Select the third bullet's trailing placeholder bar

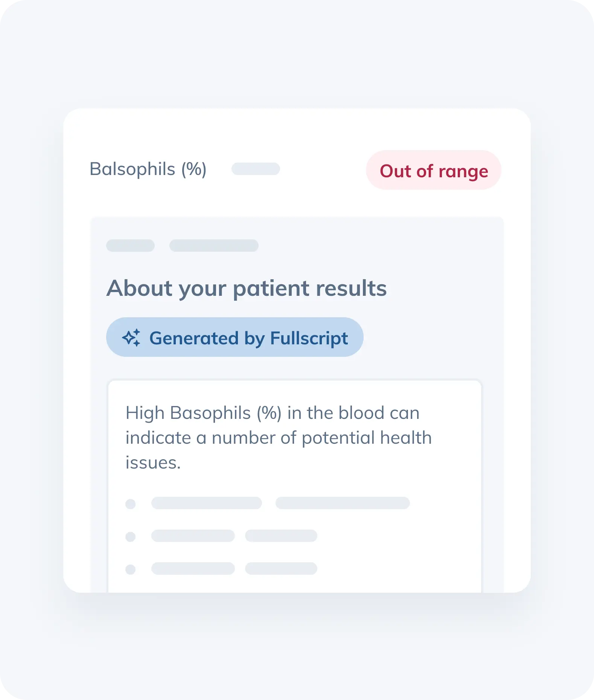click(281, 569)
